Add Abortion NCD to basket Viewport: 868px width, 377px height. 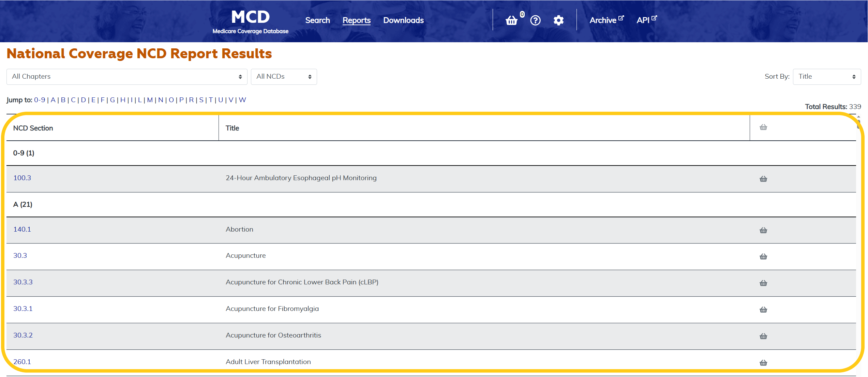[763, 230]
